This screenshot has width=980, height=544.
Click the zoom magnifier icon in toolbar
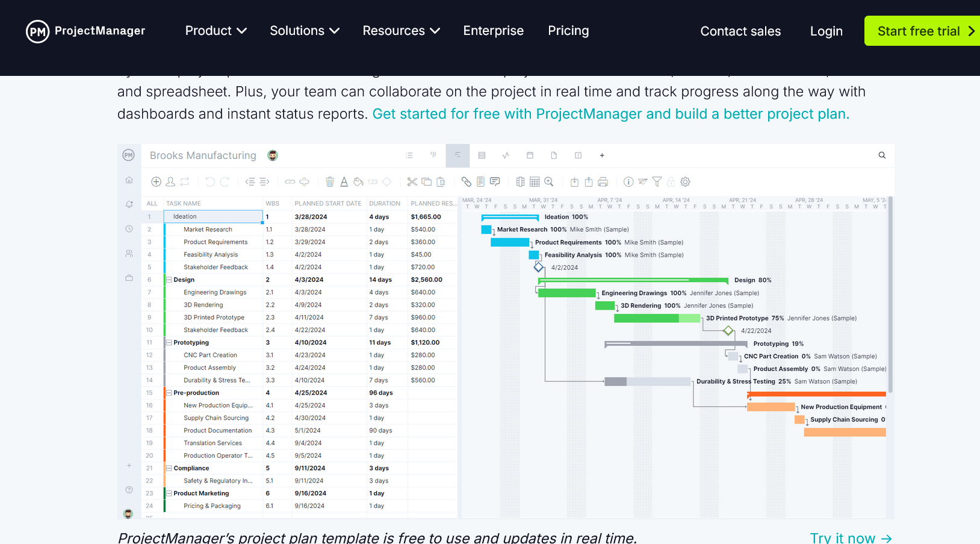549,182
